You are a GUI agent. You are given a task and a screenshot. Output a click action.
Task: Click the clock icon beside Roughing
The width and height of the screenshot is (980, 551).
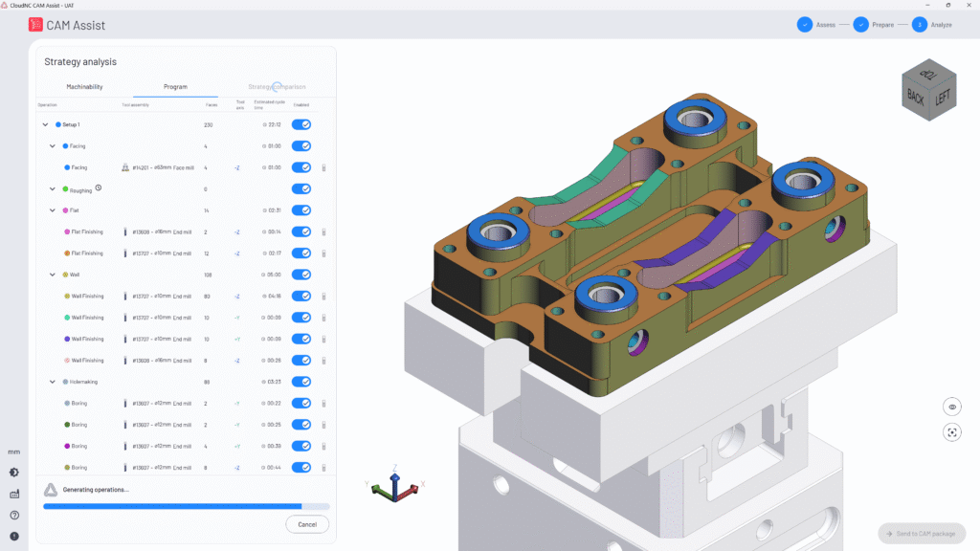(x=99, y=188)
